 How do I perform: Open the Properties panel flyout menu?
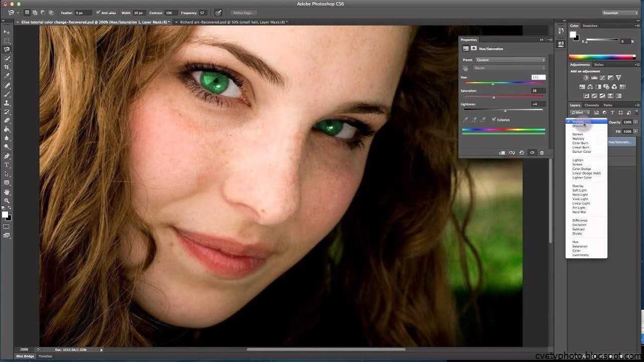549,40
